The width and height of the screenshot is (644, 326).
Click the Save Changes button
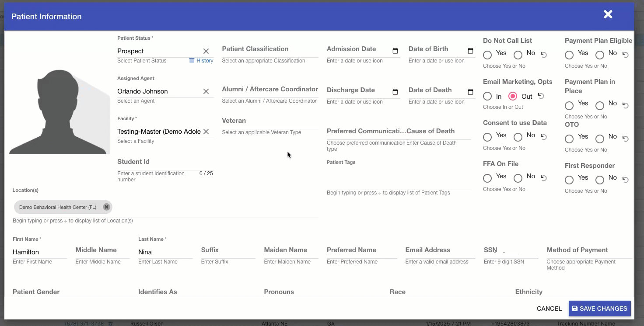[599, 309]
